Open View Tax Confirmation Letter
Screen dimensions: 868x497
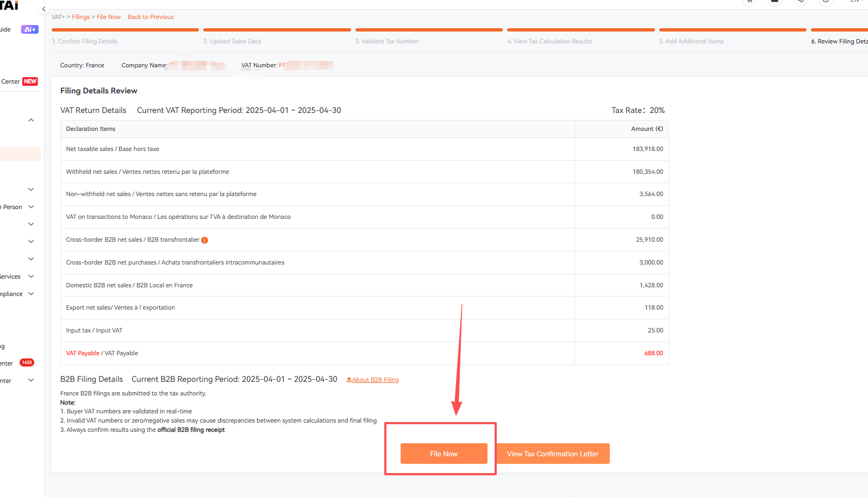click(553, 454)
